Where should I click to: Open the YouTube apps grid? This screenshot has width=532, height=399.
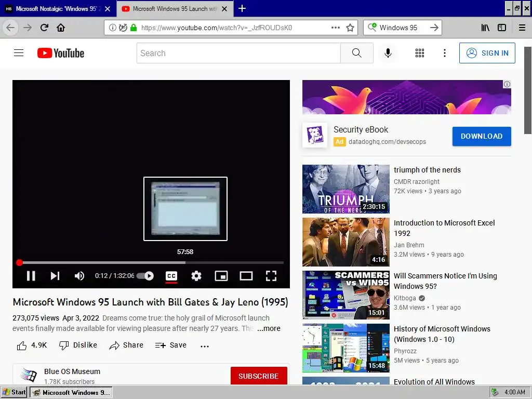[420, 53]
